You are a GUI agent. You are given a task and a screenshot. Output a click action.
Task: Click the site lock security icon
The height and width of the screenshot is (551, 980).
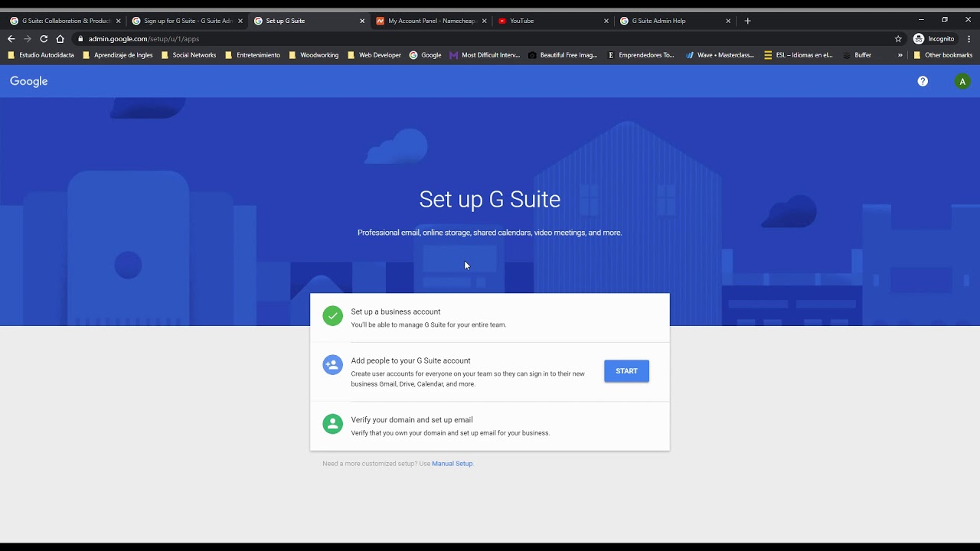point(80,39)
